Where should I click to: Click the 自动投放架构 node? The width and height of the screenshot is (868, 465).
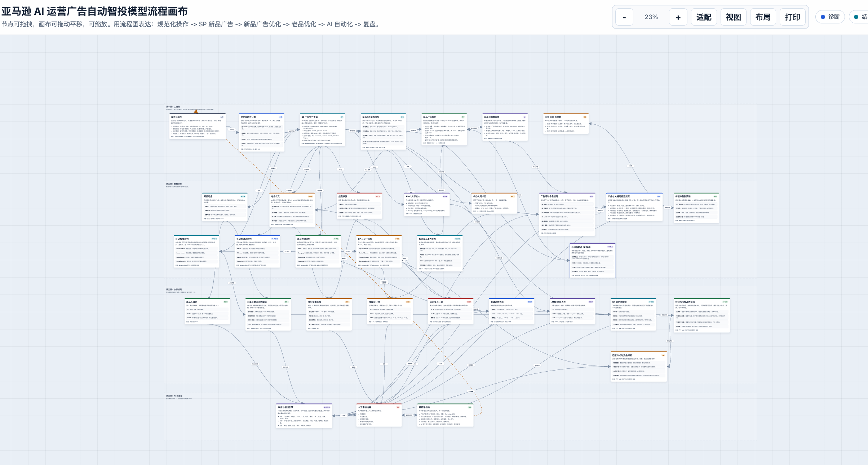tap(196, 252)
